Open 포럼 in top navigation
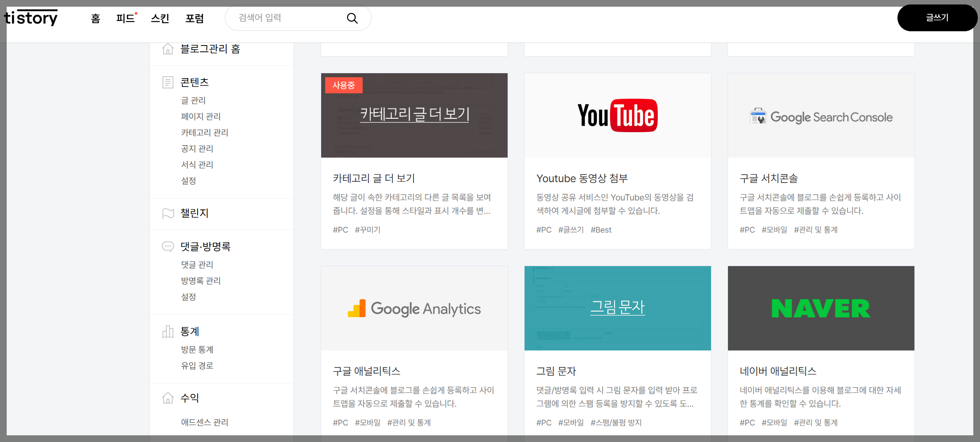This screenshot has width=980, height=442. click(x=195, y=18)
